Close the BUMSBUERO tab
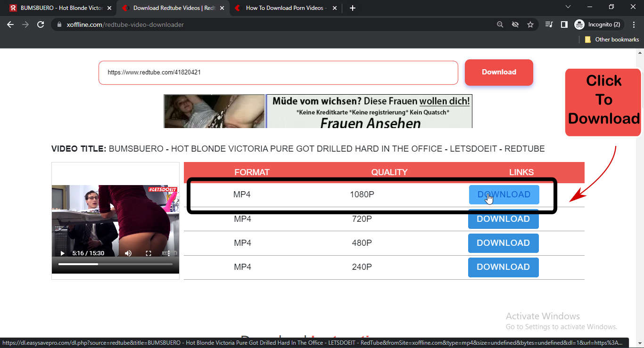The image size is (644, 348). click(x=109, y=8)
